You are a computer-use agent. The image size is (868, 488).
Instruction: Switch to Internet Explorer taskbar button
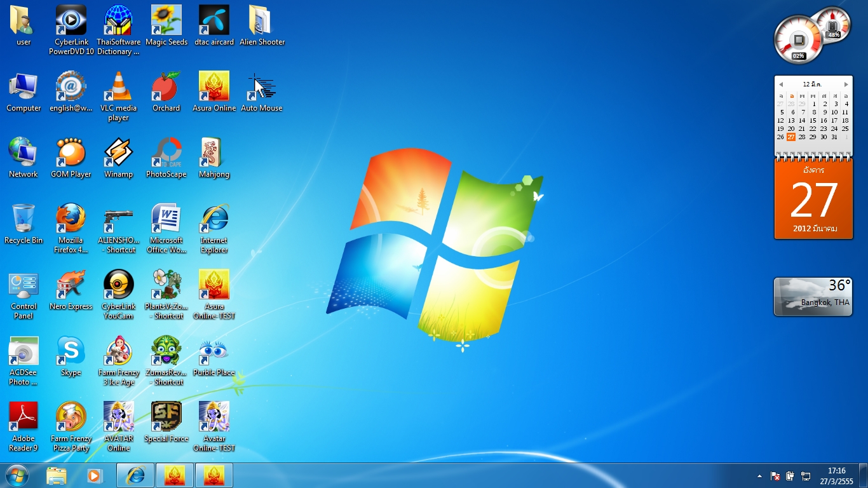click(135, 475)
